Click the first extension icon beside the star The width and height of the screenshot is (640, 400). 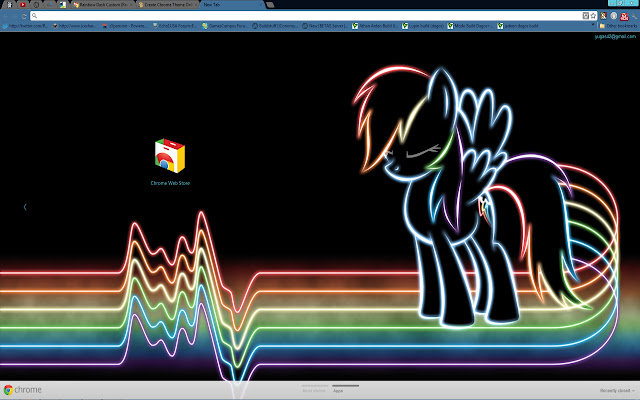point(603,16)
